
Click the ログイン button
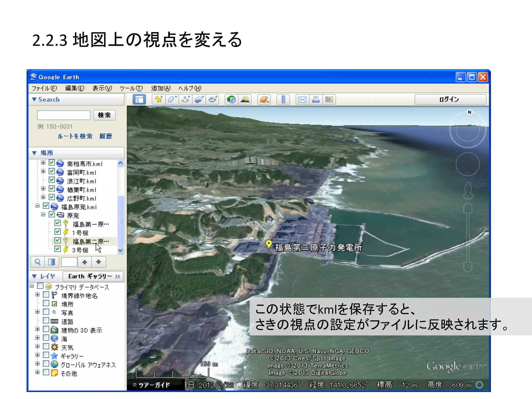pos(450,99)
